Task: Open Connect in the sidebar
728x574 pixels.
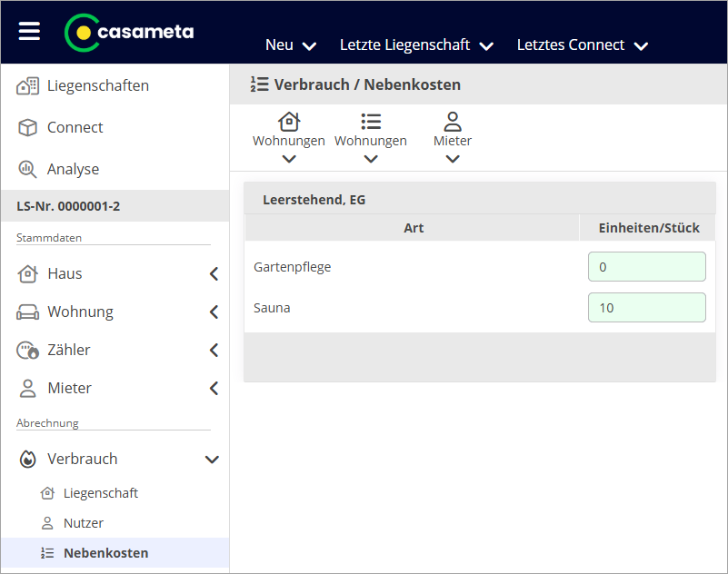Action: [75, 127]
